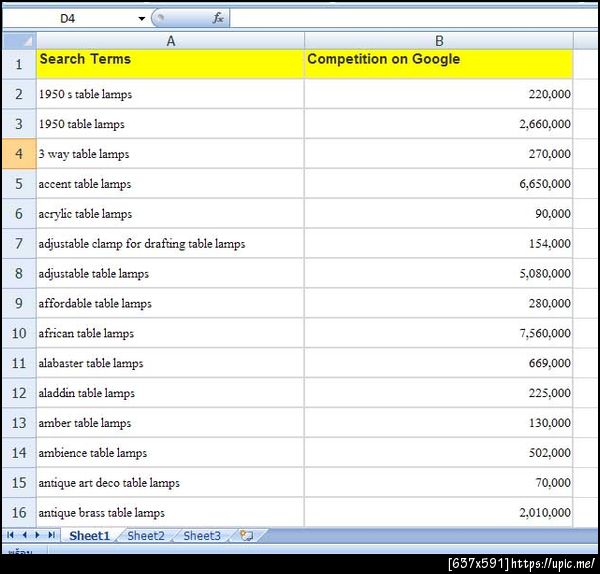
Task: Select row header 10
Action: tap(19, 333)
